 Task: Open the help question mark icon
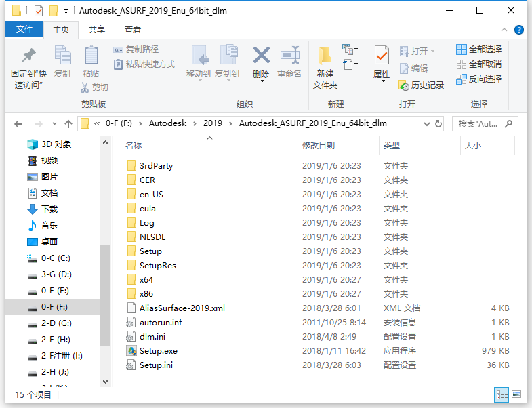[518, 30]
